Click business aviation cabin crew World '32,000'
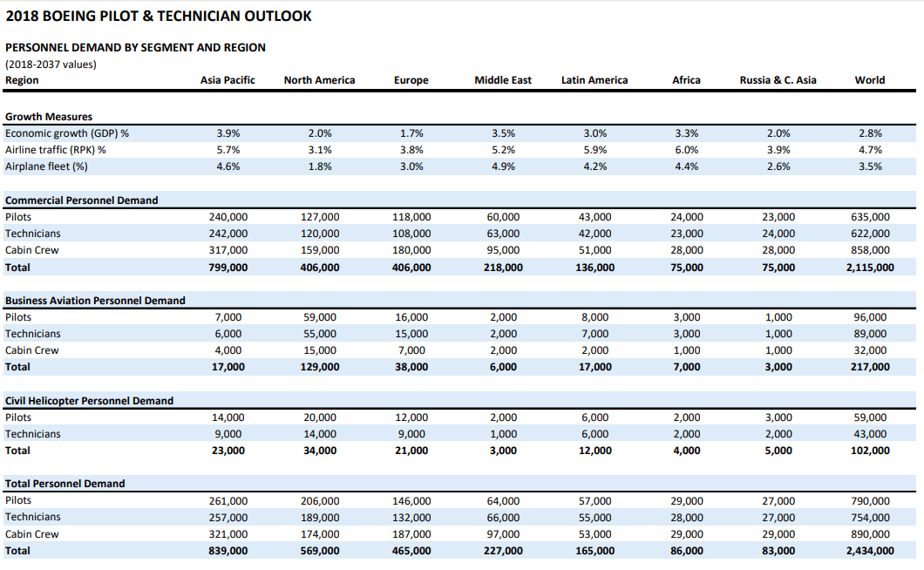Screen dimensions: 924x570 click(x=870, y=350)
